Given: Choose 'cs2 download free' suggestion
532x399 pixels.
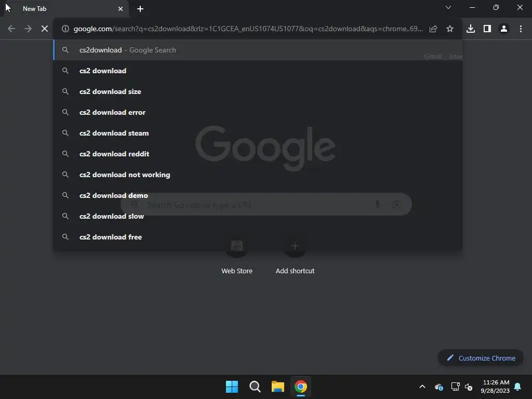Looking at the screenshot, I should 258,237.
